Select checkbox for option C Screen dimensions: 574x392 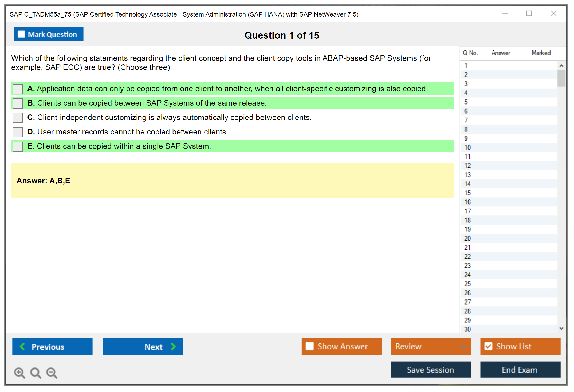point(18,118)
